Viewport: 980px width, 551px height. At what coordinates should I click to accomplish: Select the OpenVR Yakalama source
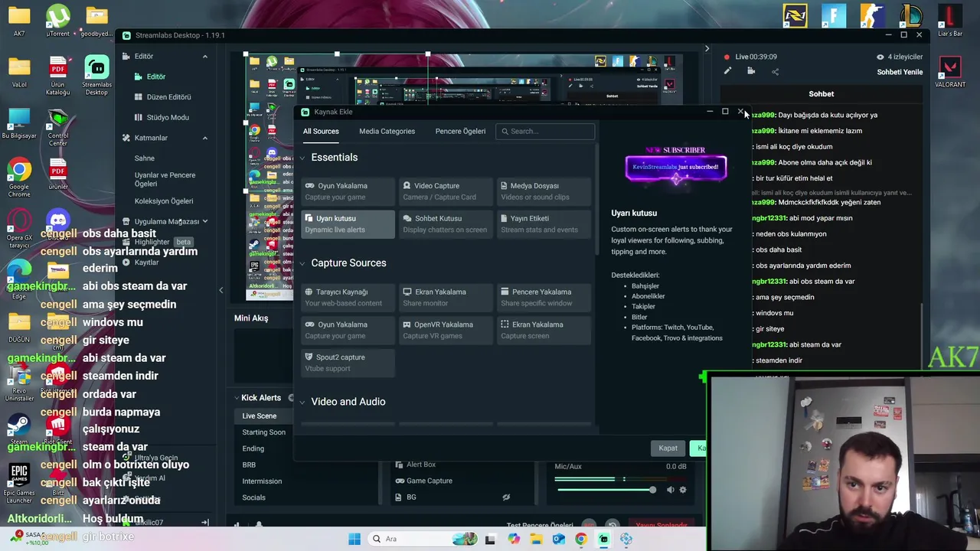(x=446, y=330)
